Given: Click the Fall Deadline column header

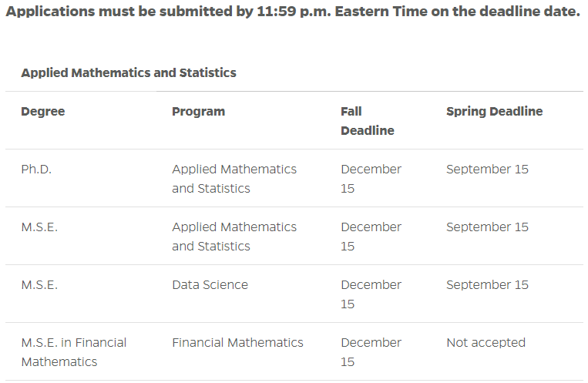Looking at the screenshot, I should pos(368,121).
